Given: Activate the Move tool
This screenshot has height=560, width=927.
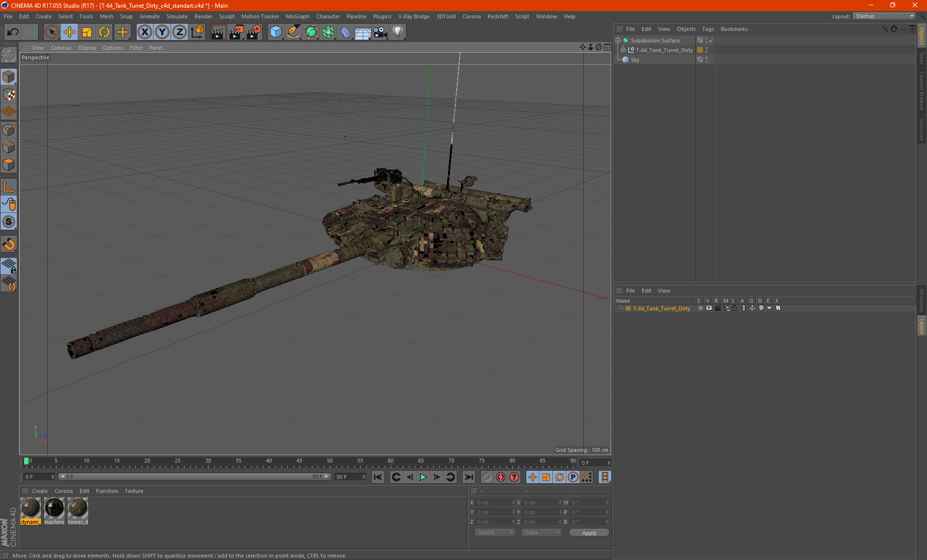Looking at the screenshot, I should [69, 32].
